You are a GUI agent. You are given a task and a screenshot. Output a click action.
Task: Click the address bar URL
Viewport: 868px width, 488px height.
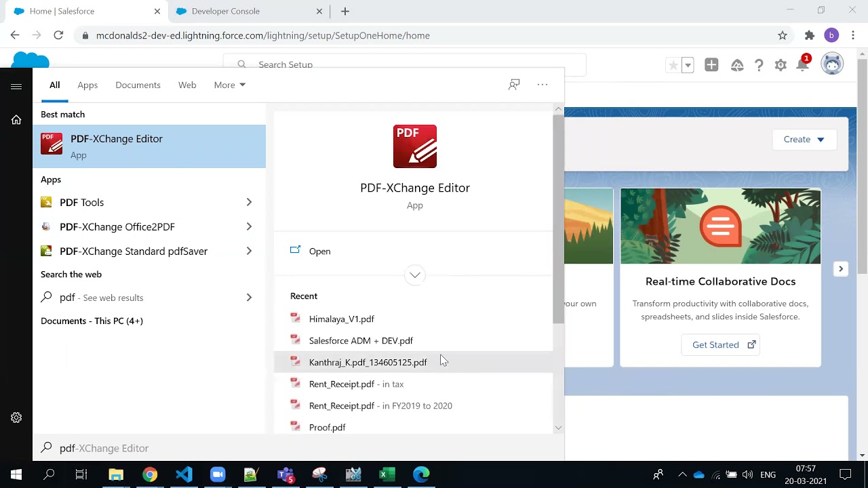pos(263,35)
